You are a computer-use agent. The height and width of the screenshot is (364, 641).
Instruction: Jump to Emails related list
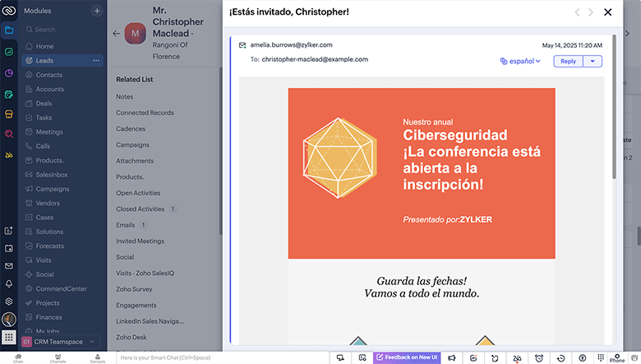click(x=126, y=224)
